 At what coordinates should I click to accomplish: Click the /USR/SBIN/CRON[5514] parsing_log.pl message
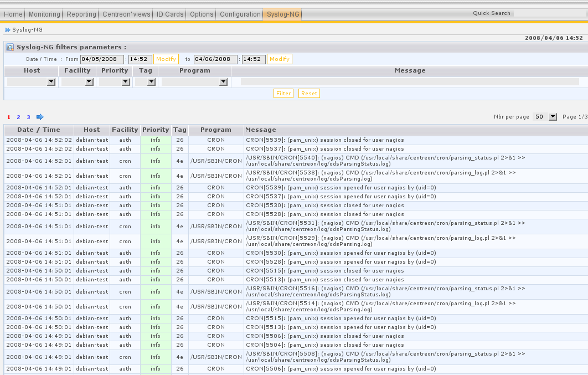click(380, 306)
